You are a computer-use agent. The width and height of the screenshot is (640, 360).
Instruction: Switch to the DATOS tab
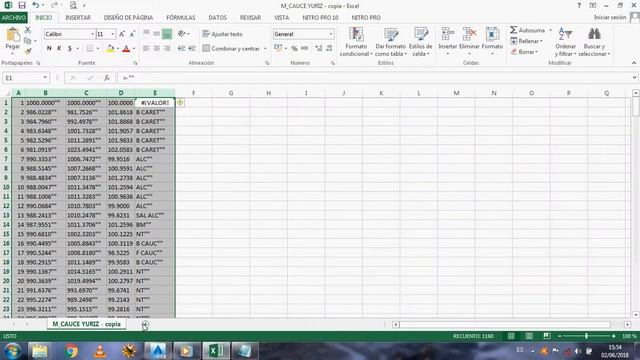[x=218, y=18]
